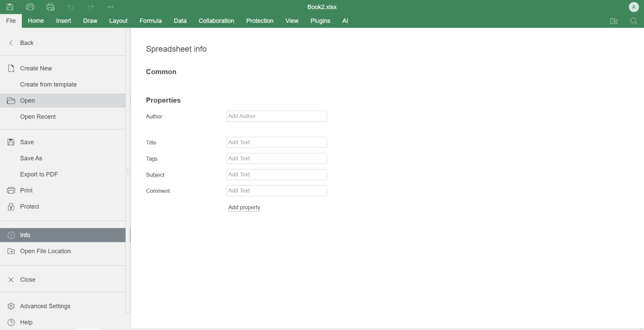Image resolution: width=644 pixels, height=330 pixels.
Task: Choose Export to PDF in the sidebar
Action: (x=39, y=174)
